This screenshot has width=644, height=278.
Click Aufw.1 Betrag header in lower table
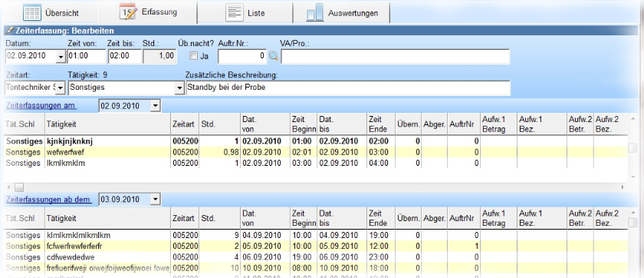pyautogui.click(x=499, y=218)
